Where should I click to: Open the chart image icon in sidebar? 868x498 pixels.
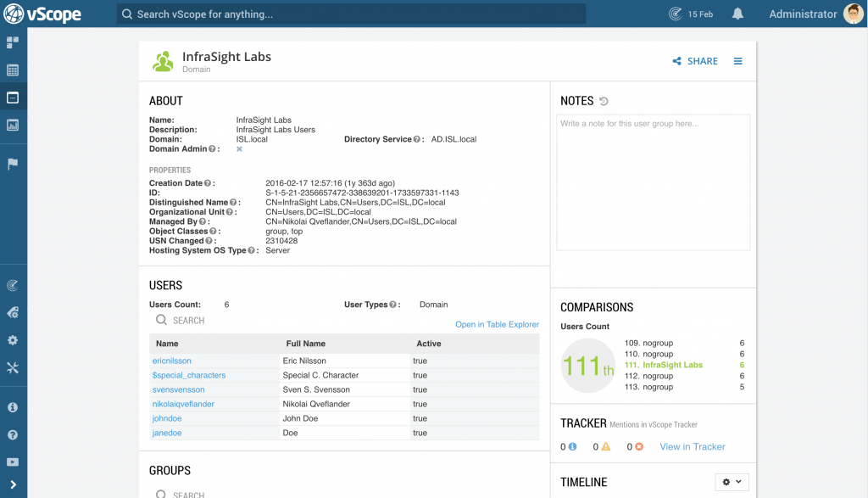click(13, 126)
